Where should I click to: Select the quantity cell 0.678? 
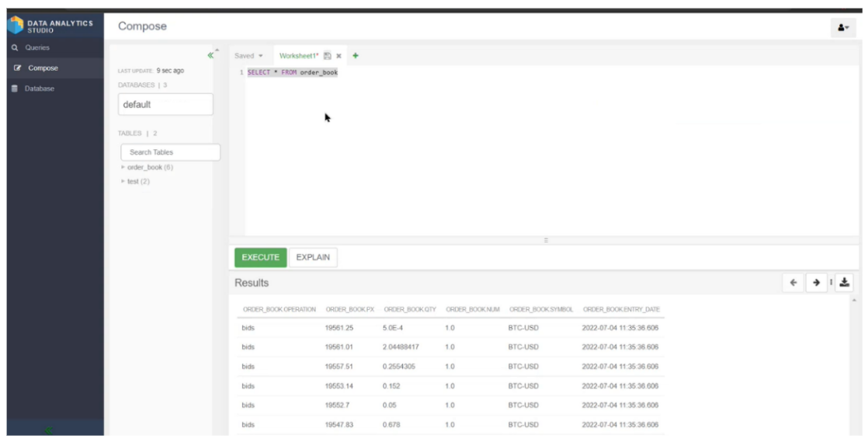391,425
